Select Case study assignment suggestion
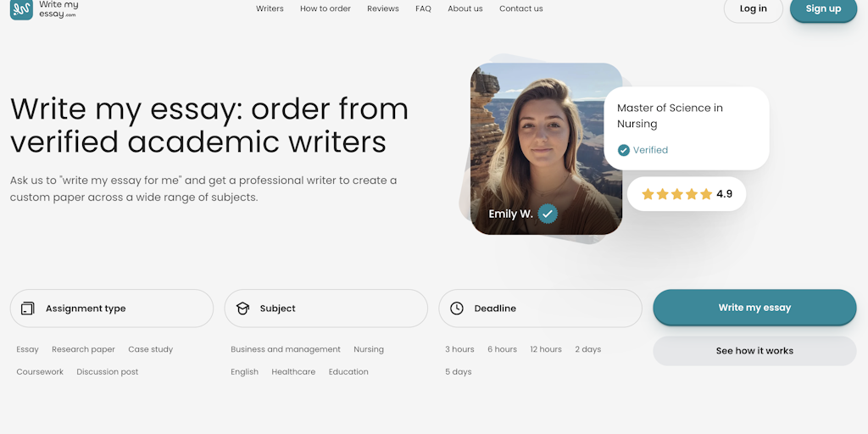The height and width of the screenshot is (434, 868). (151, 349)
